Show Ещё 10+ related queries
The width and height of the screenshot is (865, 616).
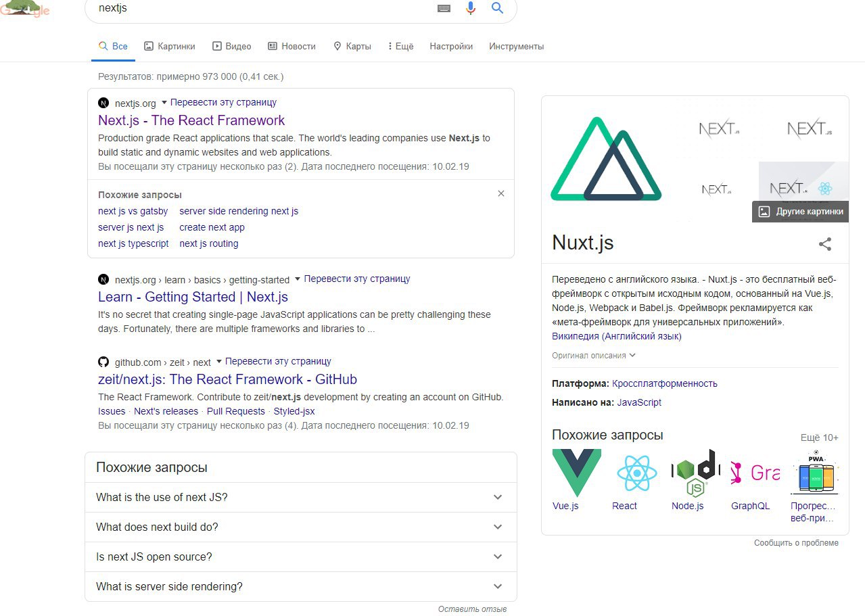[819, 437]
